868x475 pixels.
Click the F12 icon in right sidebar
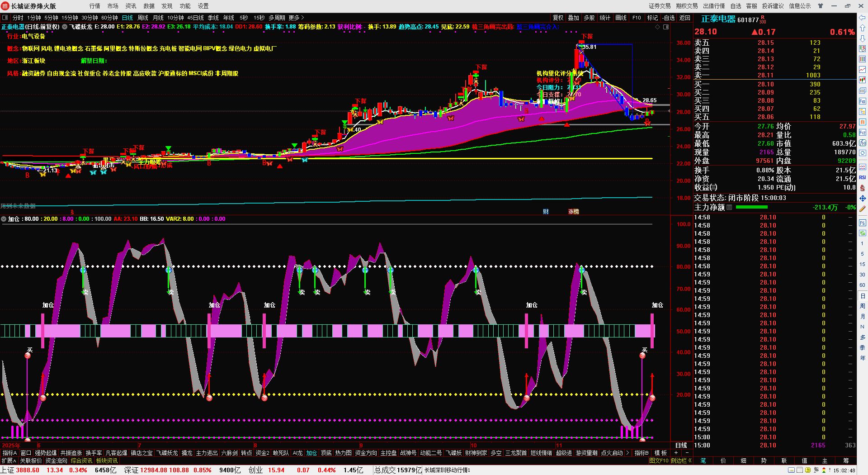pyautogui.click(x=863, y=133)
